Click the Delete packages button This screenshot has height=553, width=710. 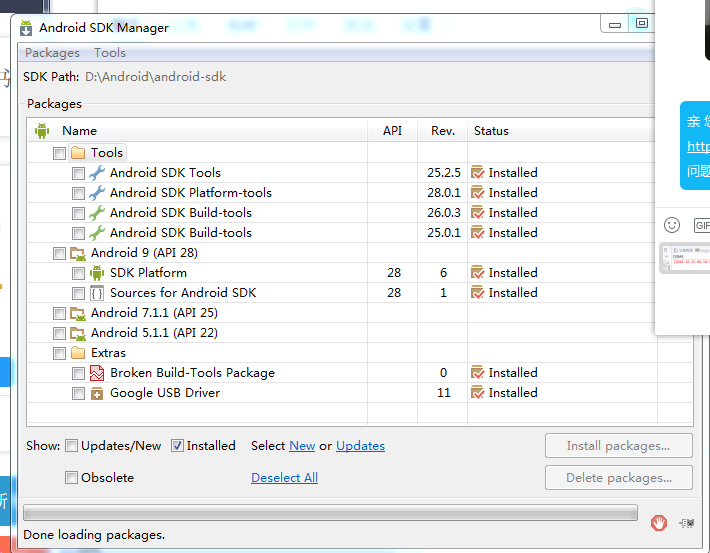(619, 477)
